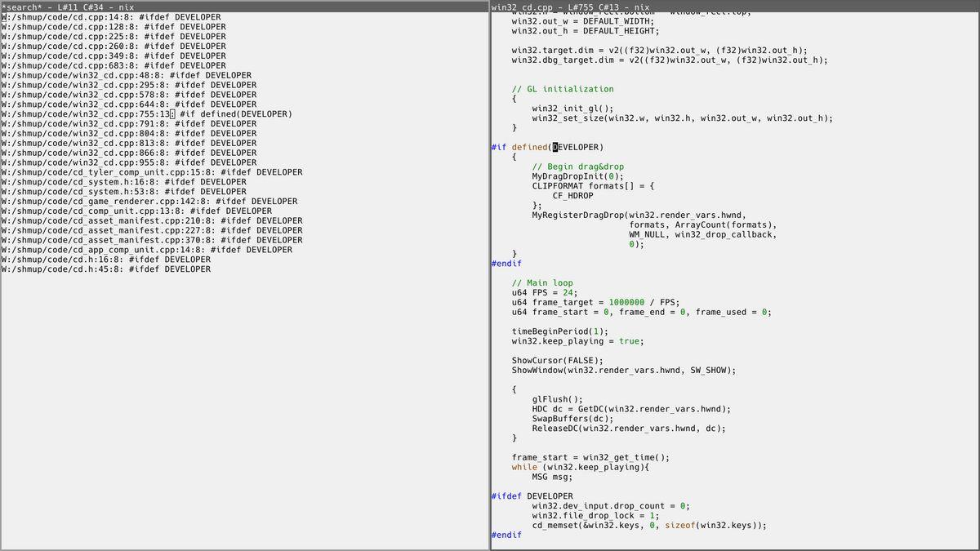Screen dimensions: 980x551
Task: Jump to cd.h:45:8 match
Action: pyautogui.click(x=106, y=269)
